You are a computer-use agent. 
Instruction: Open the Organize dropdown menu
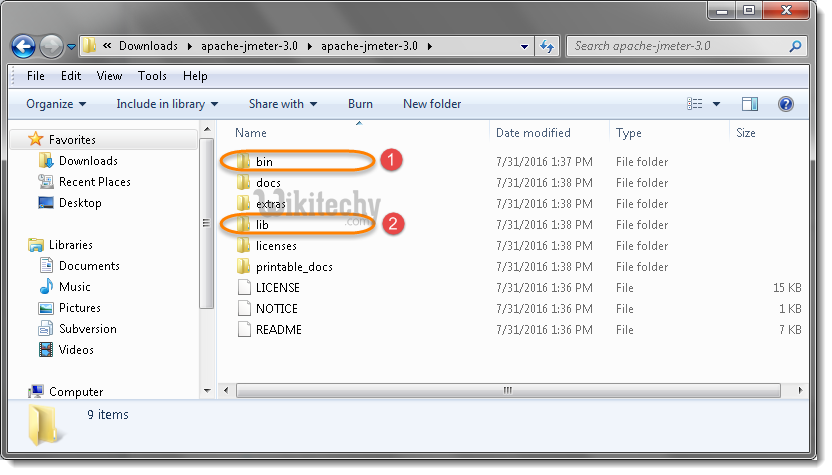56,104
